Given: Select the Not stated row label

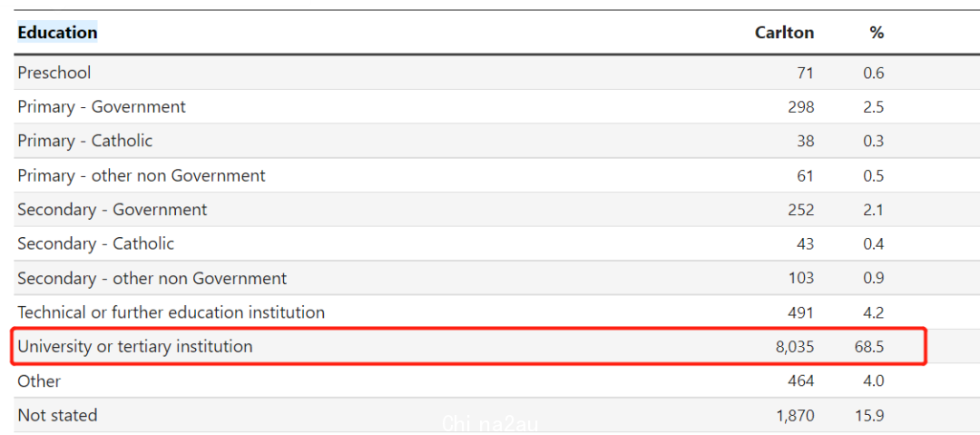Looking at the screenshot, I should [57, 415].
